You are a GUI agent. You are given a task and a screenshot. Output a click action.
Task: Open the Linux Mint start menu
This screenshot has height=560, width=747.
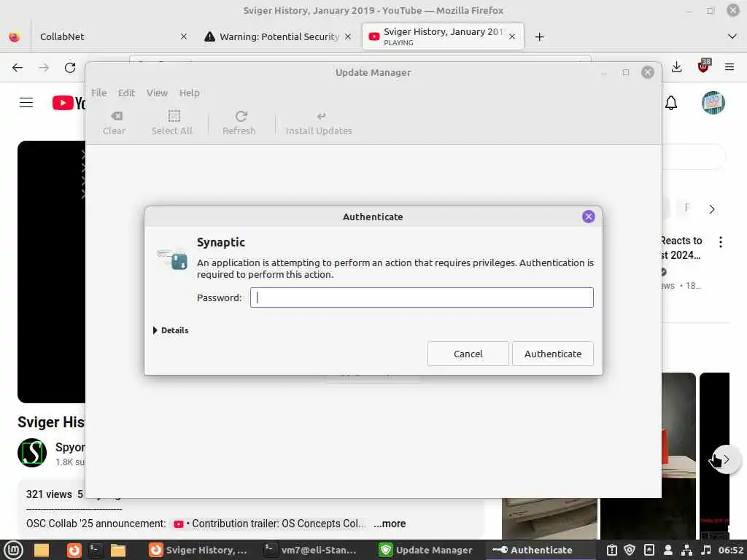pos(13,550)
